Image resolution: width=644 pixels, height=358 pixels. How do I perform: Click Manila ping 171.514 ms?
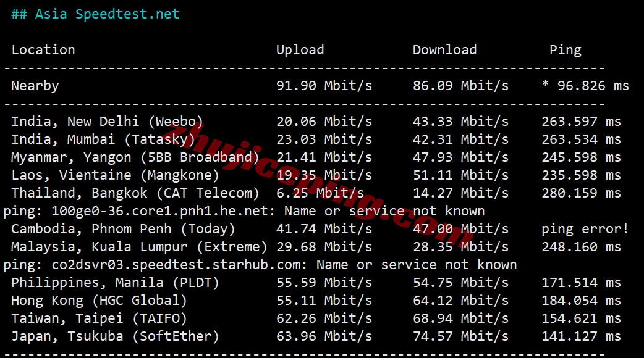click(x=581, y=283)
